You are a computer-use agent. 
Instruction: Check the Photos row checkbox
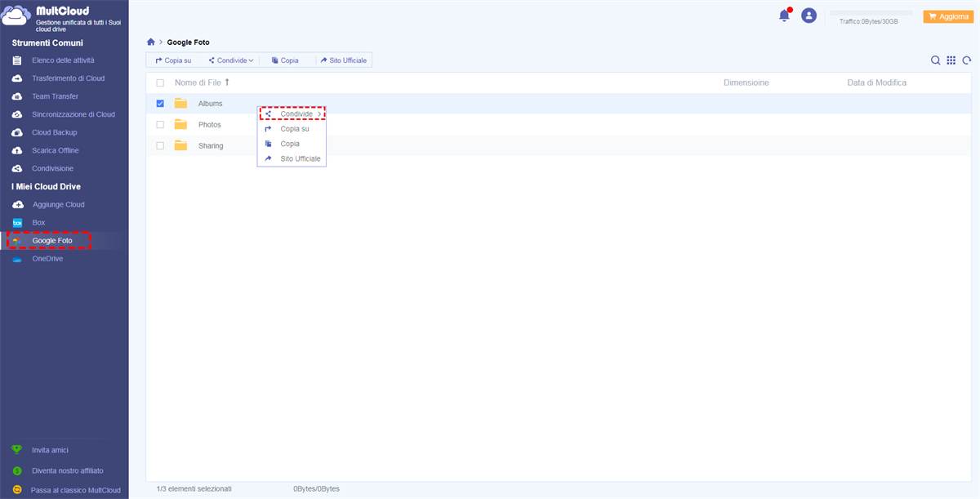tap(160, 125)
